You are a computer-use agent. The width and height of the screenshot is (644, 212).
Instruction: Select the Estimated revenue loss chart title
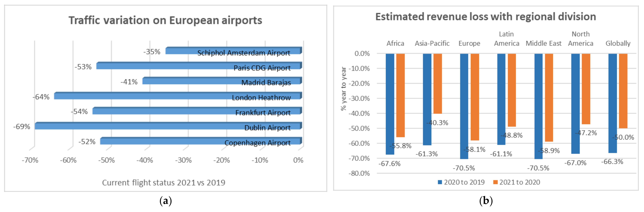pos(485,17)
